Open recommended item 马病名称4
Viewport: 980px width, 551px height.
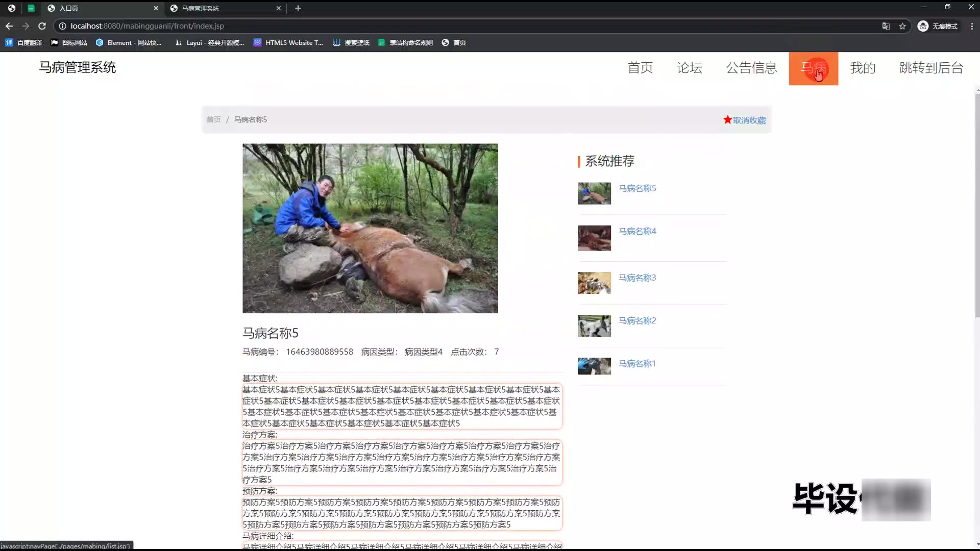(x=637, y=231)
